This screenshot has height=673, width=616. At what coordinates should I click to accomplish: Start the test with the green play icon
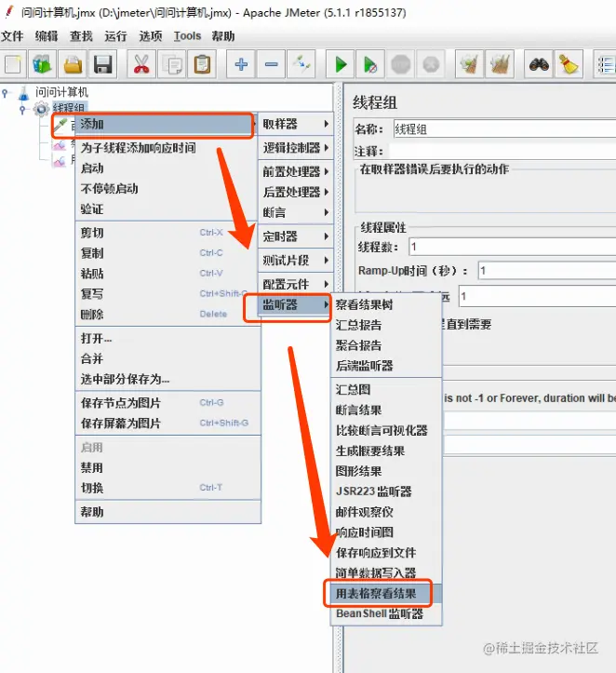click(341, 65)
